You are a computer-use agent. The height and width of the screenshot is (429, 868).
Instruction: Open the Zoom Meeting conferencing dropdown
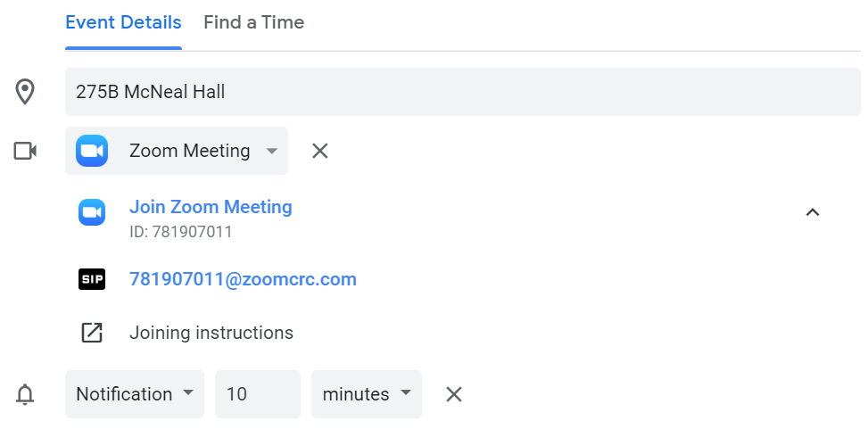coord(177,151)
